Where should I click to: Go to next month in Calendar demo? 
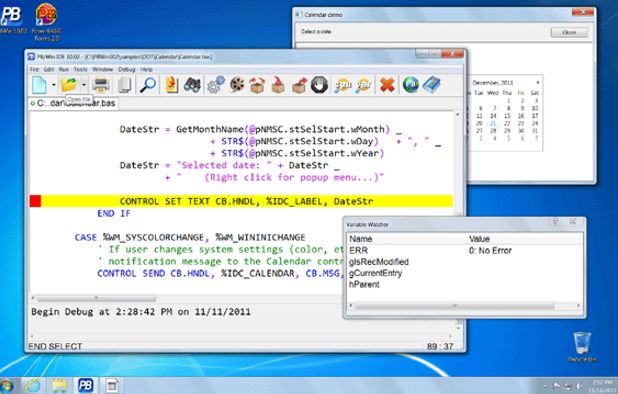coord(538,82)
